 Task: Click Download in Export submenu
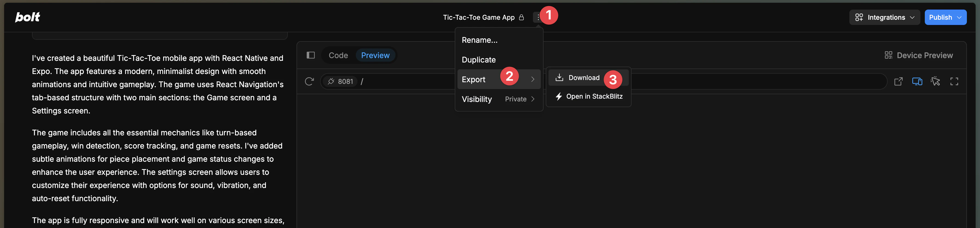[583, 78]
